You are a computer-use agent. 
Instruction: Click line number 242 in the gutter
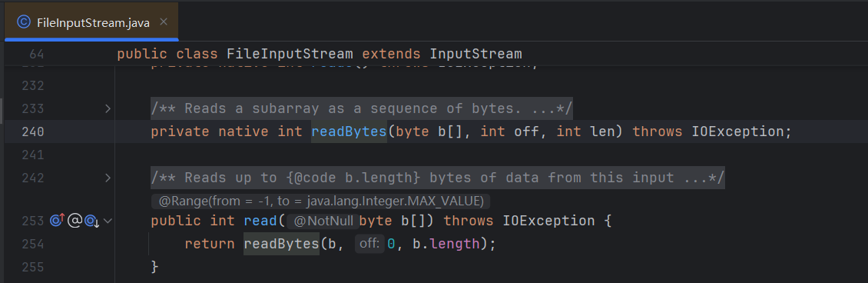[33, 178]
